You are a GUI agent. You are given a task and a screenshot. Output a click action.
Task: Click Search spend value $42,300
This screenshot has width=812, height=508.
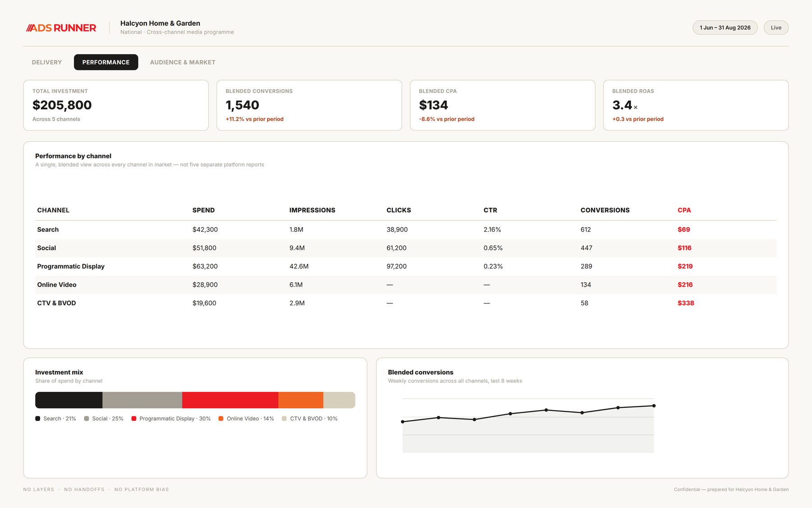click(x=205, y=229)
